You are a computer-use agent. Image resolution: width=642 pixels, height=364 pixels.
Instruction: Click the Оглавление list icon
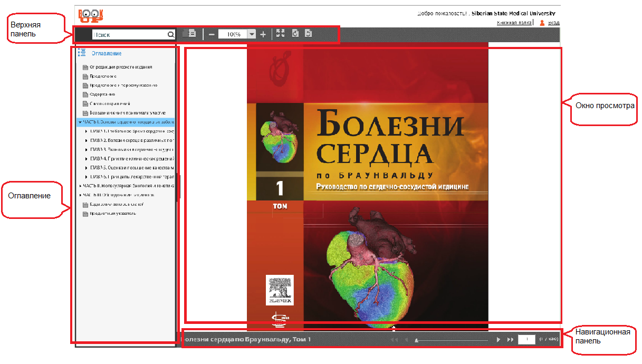82,53
